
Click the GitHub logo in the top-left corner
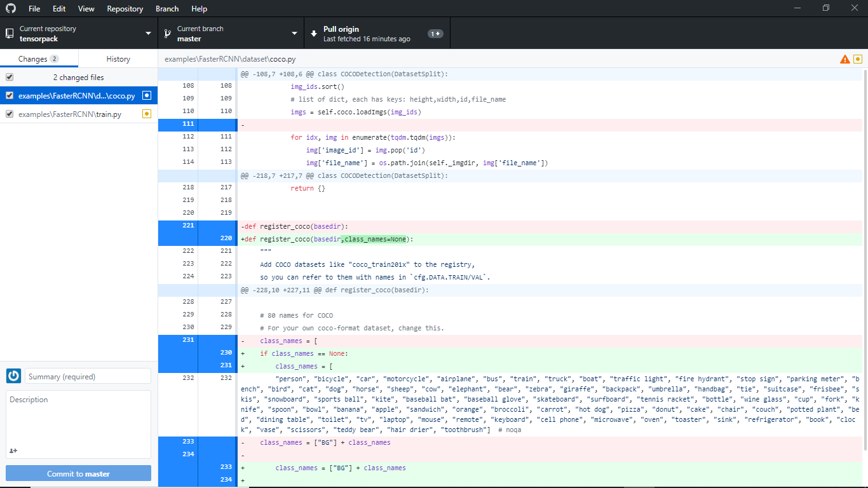10,8
